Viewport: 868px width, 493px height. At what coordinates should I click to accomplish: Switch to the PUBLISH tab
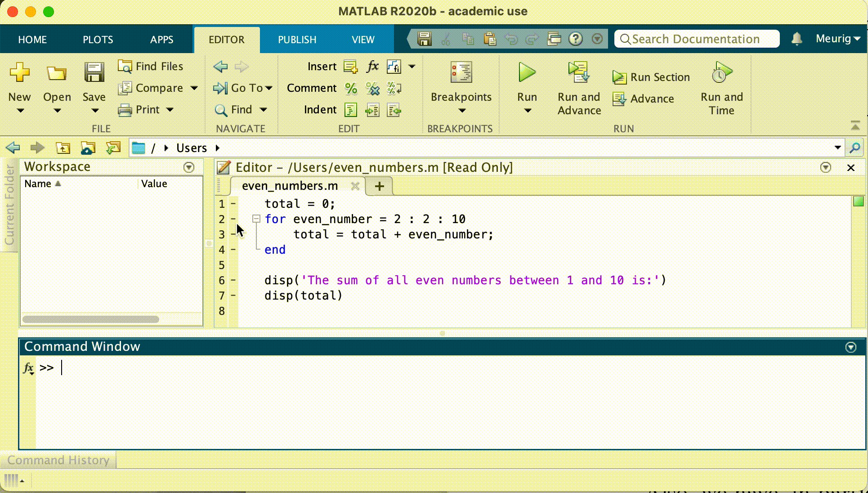point(297,40)
